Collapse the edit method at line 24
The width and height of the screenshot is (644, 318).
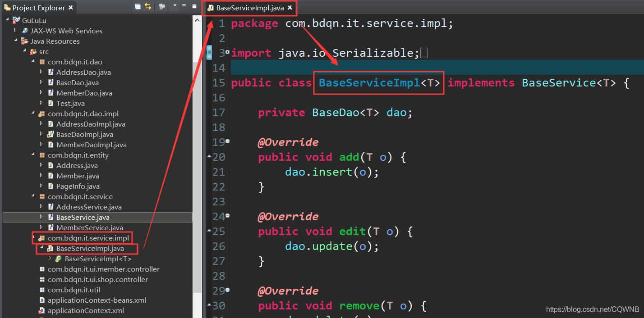(227, 216)
